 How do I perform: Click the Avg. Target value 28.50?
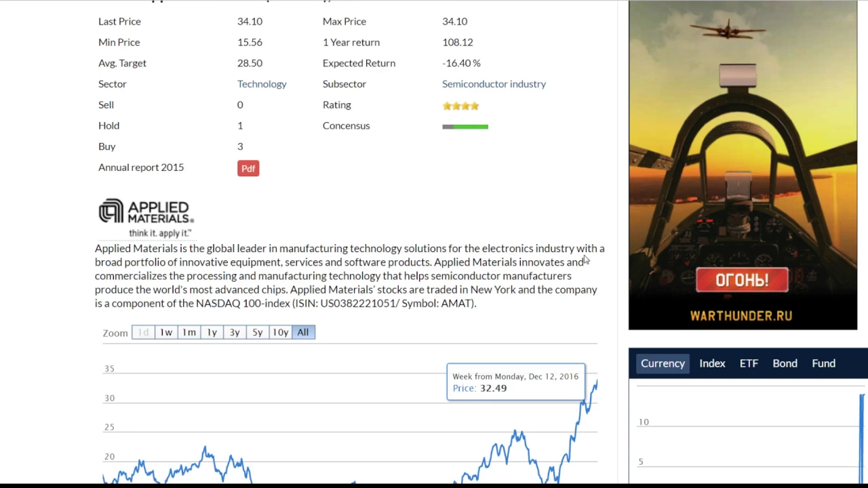pos(250,63)
